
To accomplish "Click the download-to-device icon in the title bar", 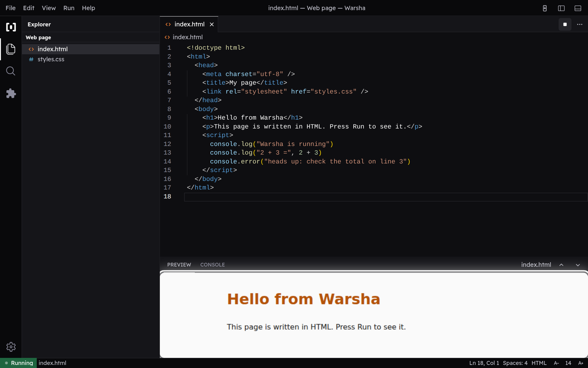I will 545,8.
